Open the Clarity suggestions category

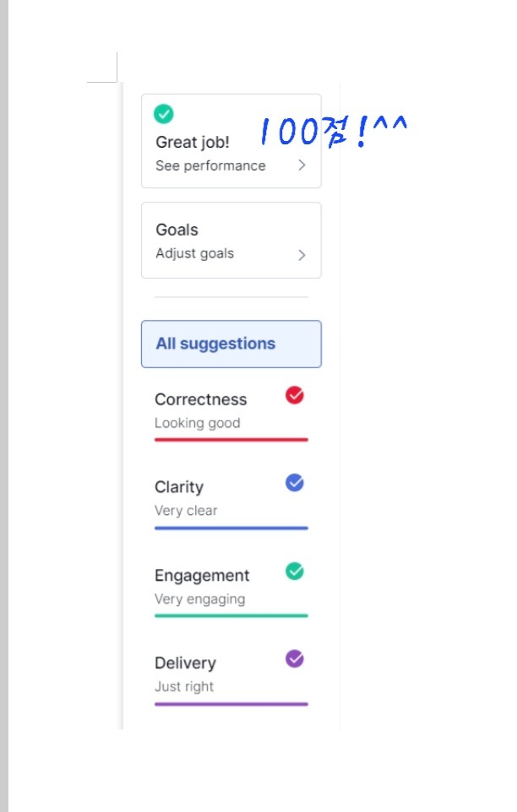click(179, 487)
